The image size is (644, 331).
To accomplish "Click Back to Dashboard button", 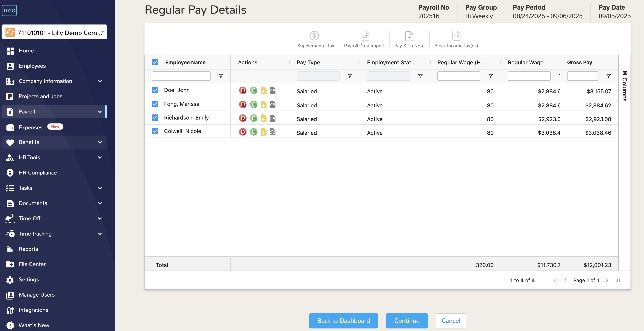I will click(x=343, y=321).
